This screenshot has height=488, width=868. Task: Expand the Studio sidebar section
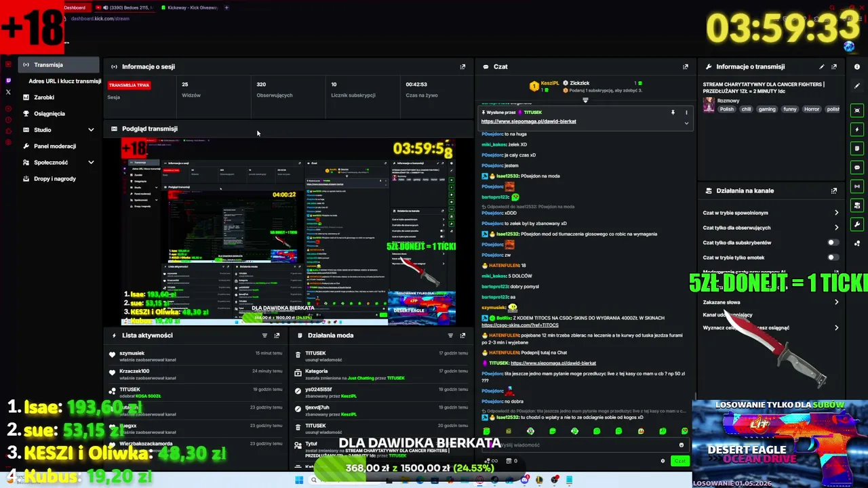pyautogui.click(x=91, y=129)
